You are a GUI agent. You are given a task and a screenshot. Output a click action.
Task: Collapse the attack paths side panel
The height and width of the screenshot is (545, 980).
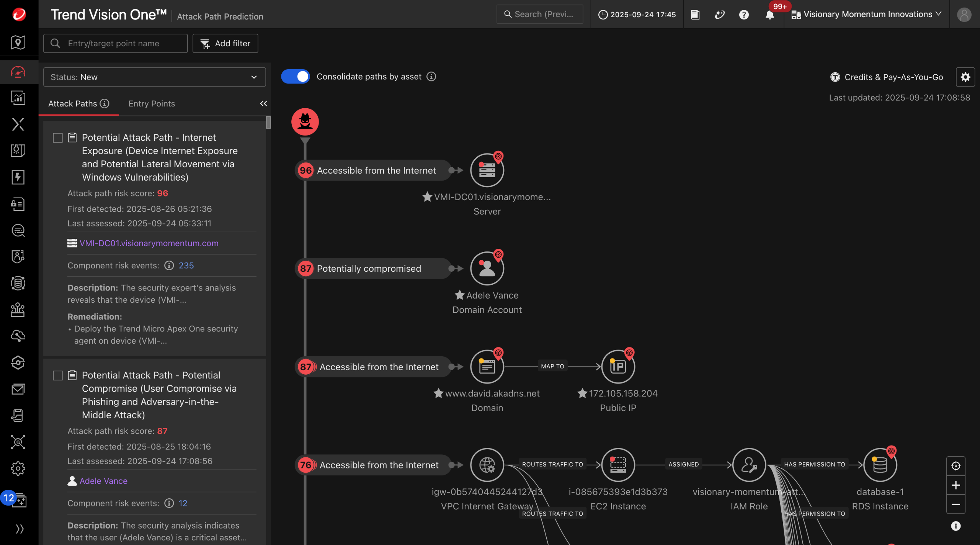pos(263,104)
